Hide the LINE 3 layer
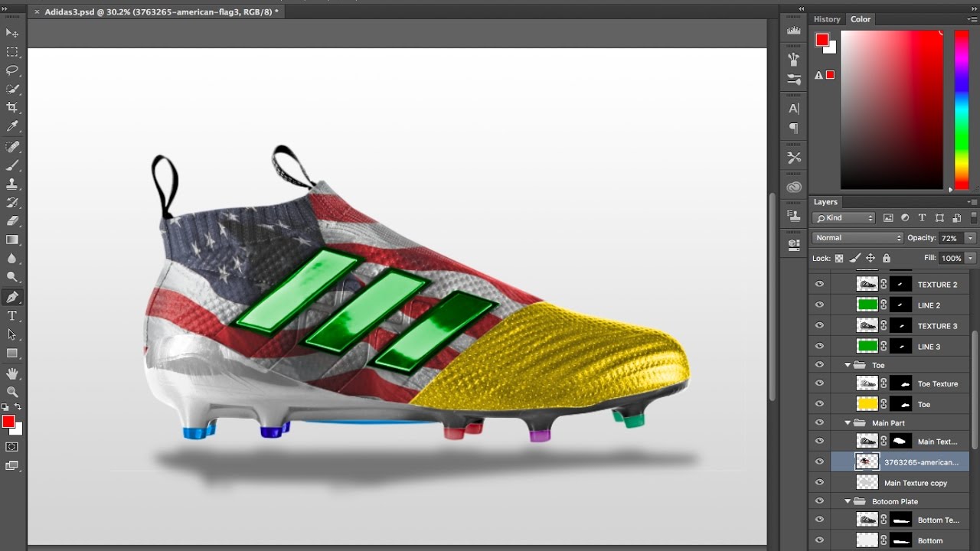980x551 pixels. click(819, 346)
